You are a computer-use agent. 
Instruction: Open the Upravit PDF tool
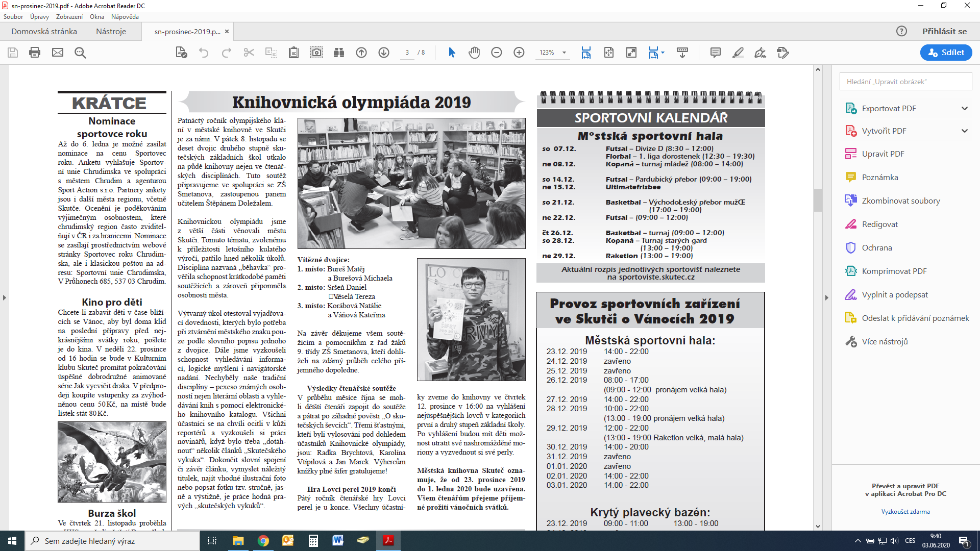[883, 154]
